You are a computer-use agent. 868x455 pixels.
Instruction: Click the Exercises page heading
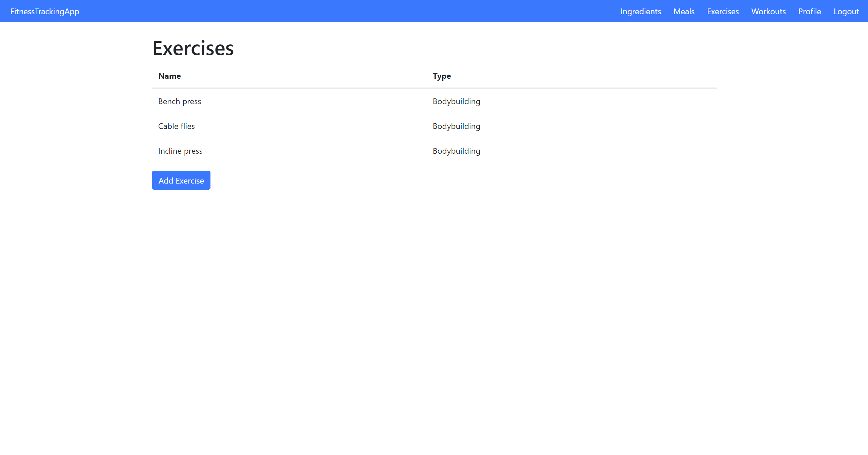pos(193,48)
